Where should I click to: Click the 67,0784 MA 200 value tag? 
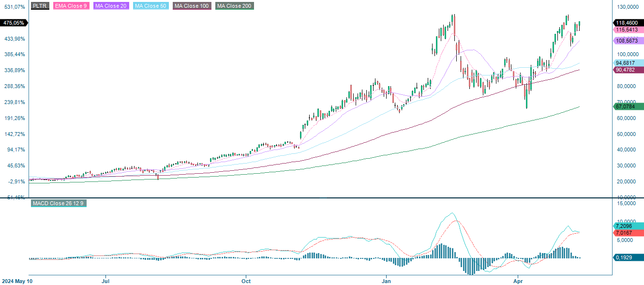[x=629, y=106]
